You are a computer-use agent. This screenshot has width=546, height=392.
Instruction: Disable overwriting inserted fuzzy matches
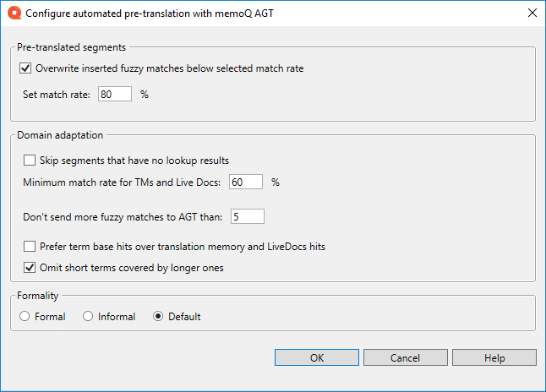[25, 68]
